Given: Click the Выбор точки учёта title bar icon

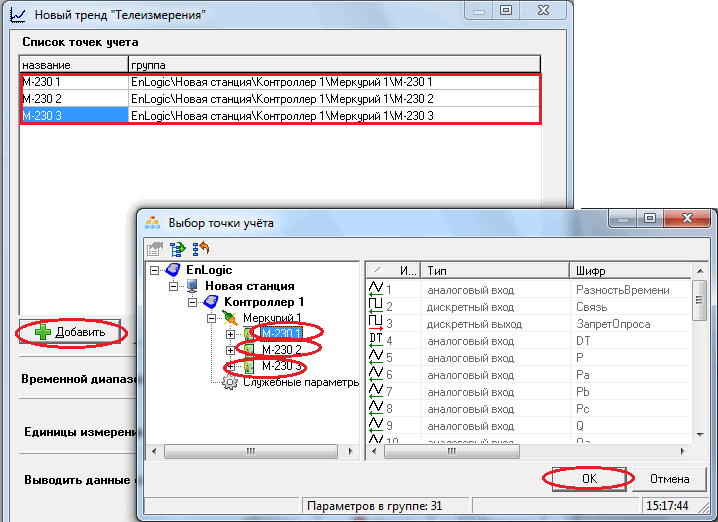Looking at the screenshot, I should (x=152, y=223).
